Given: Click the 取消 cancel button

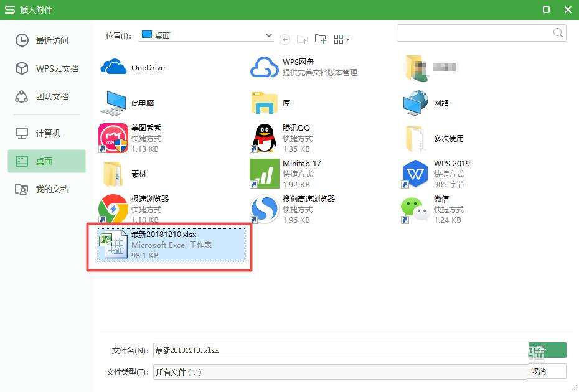Looking at the screenshot, I should [547, 371].
